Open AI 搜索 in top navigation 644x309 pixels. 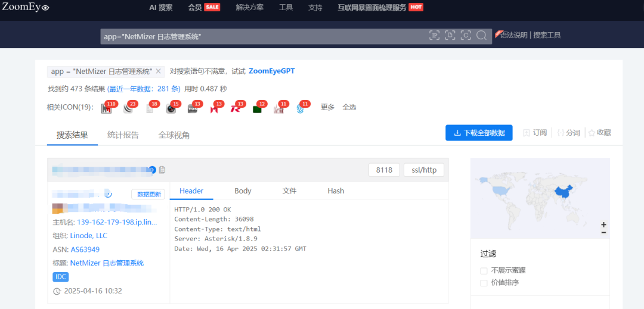click(161, 7)
